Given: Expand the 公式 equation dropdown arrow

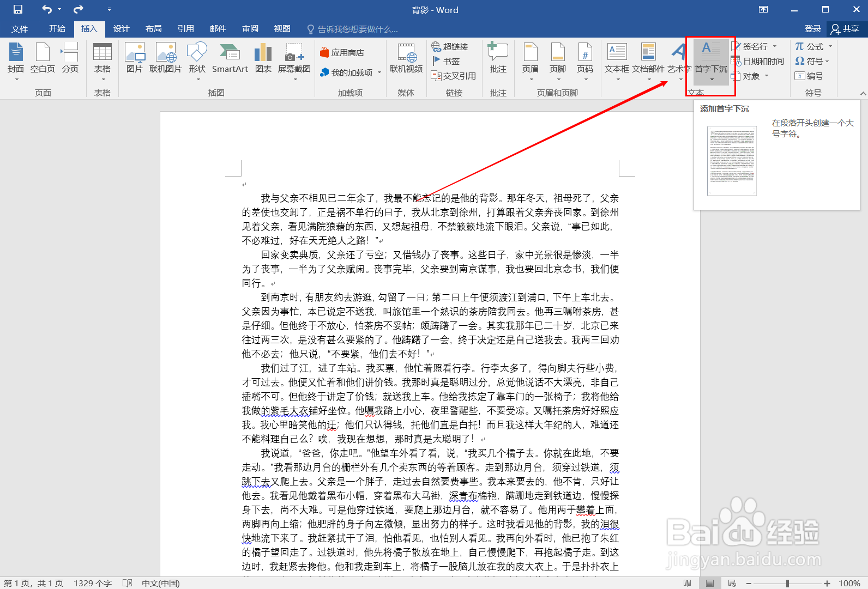Looking at the screenshot, I should point(830,46).
